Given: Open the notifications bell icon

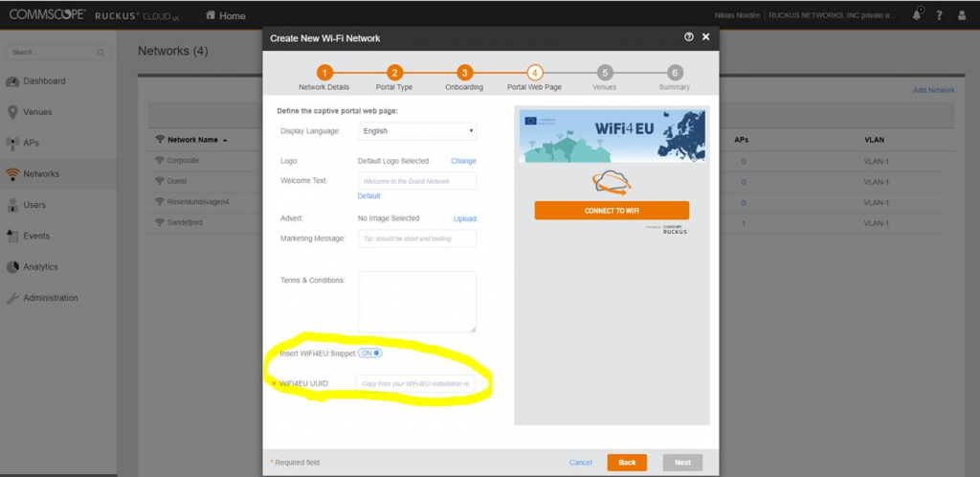Looking at the screenshot, I should point(917,15).
